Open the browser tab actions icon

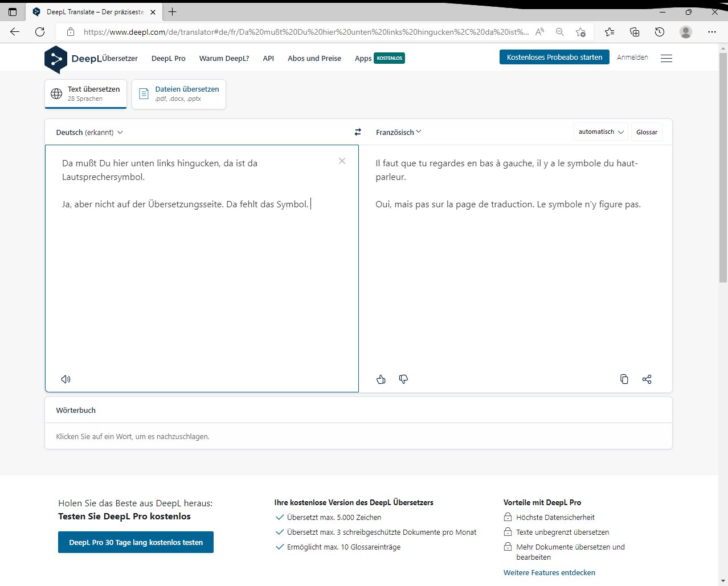click(13, 12)
